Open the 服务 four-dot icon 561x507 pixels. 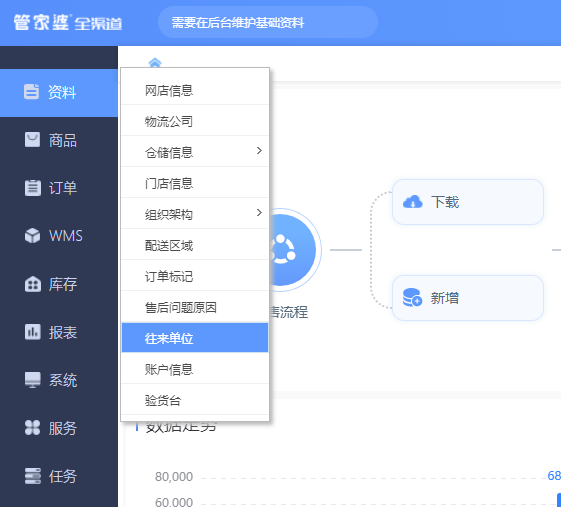[32, 428]
